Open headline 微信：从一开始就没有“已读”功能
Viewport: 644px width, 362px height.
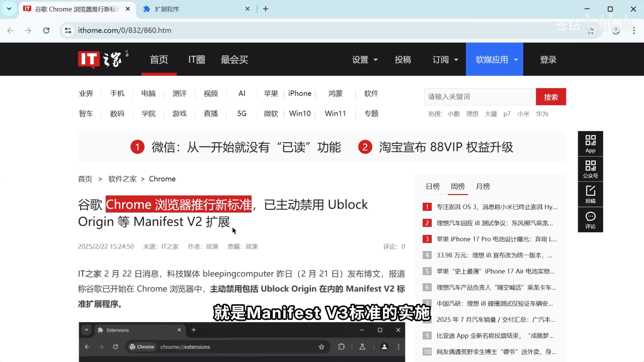246,147
